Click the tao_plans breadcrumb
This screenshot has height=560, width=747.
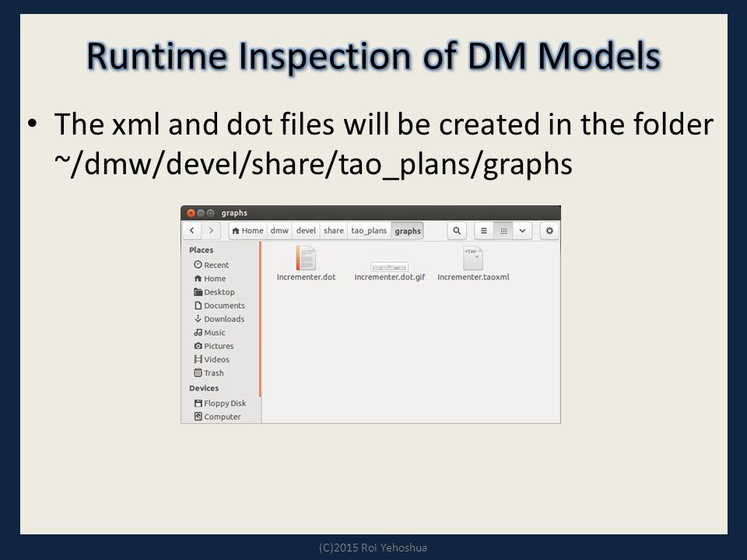tap(369, 230)
